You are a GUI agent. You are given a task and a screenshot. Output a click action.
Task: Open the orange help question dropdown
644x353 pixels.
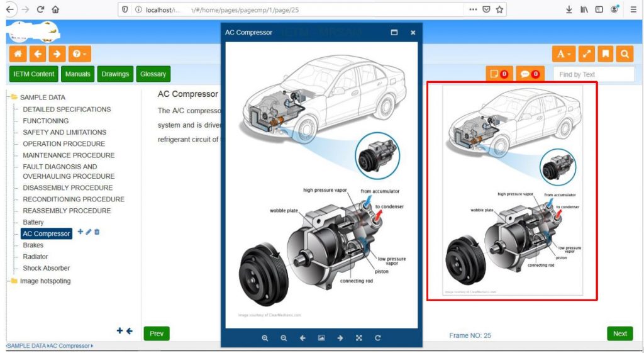tap(80, 54)
